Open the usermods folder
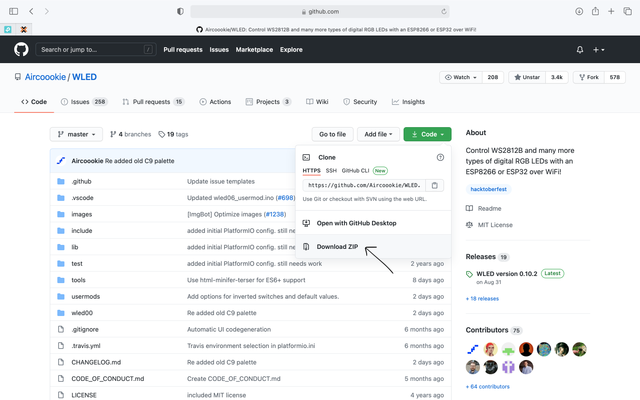Screen dimensions: 640x400 (x=86, y=296)
